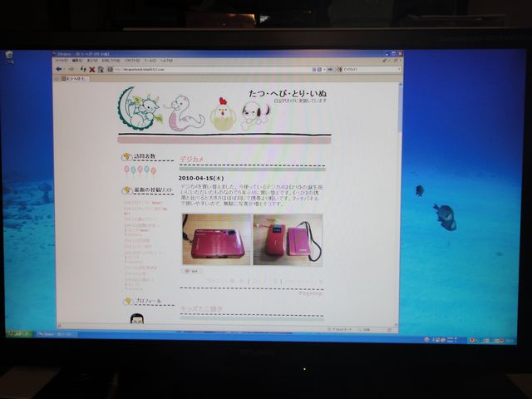Open the File menu in the menu bar

click(62, 61)
